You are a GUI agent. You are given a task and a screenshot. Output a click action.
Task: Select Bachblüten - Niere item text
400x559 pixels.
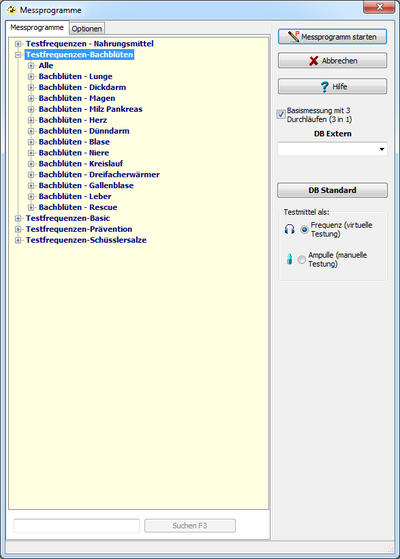pos(74,153)
